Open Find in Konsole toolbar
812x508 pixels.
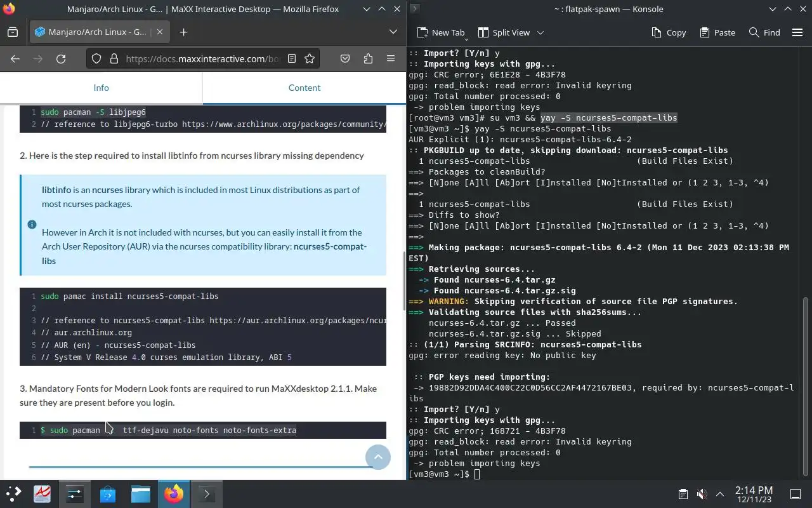[x=764, y=32]
